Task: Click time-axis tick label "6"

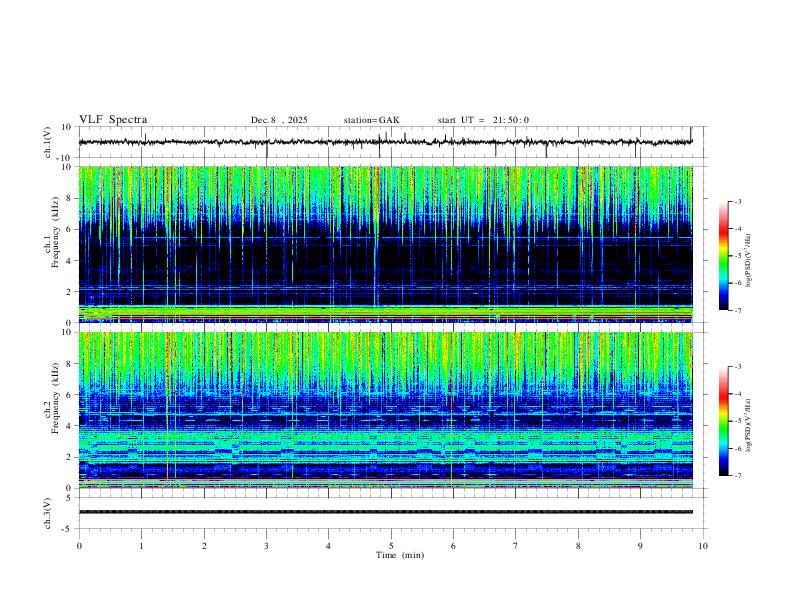Action: click(453, 546)
